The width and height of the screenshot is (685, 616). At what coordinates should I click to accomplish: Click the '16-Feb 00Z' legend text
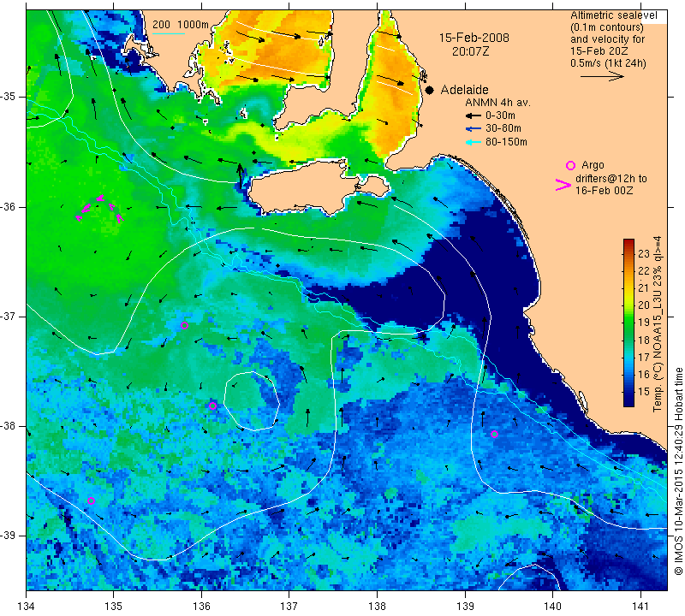(x=605, y=191)
